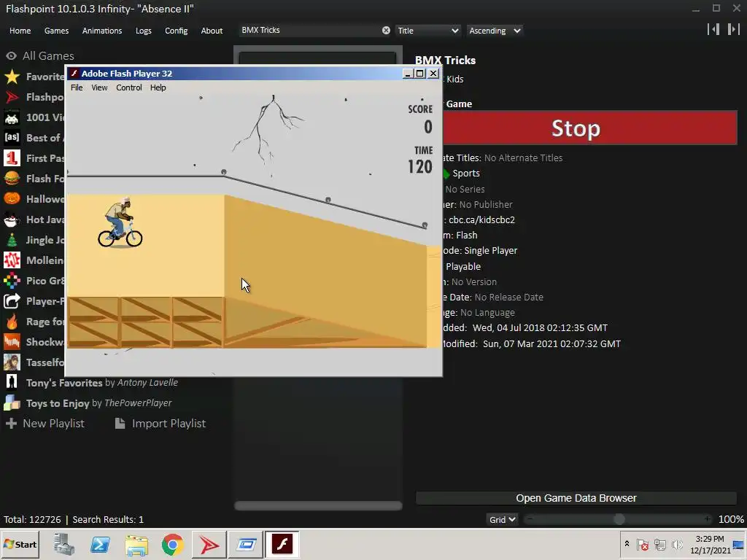Click the BMX rider in the game
Image resolution: width=747 pixels, height=560 pixels.
pos(120,222)
